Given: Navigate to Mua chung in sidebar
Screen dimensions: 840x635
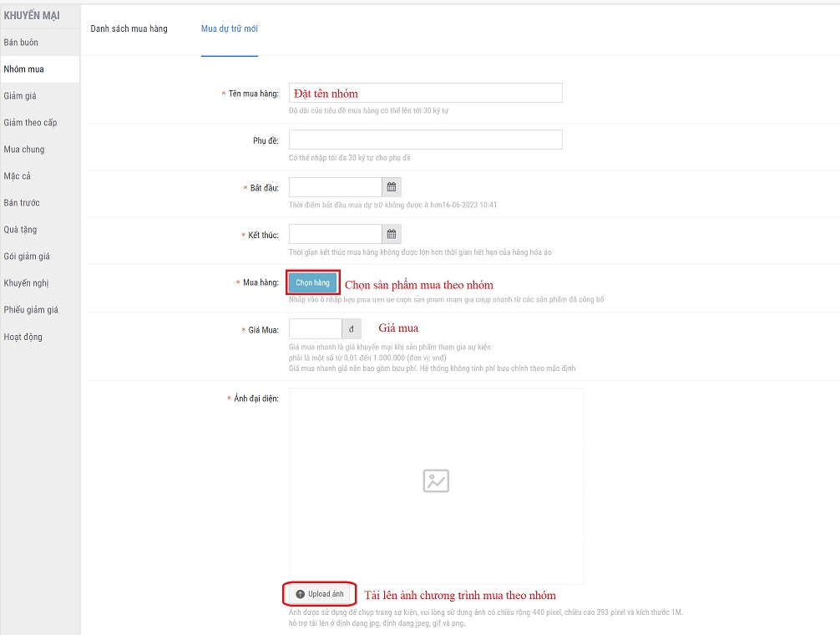Looking at the screenshot, I should [24, 150].
